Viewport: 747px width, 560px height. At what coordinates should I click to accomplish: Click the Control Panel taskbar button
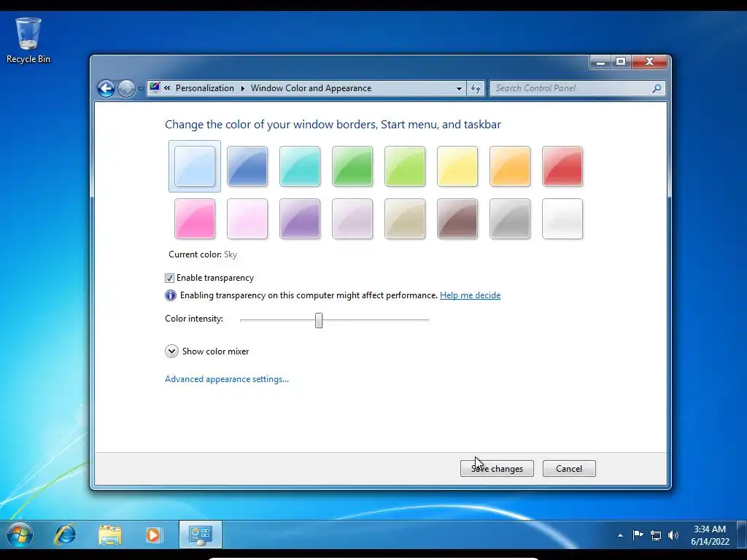coord(200,534)
